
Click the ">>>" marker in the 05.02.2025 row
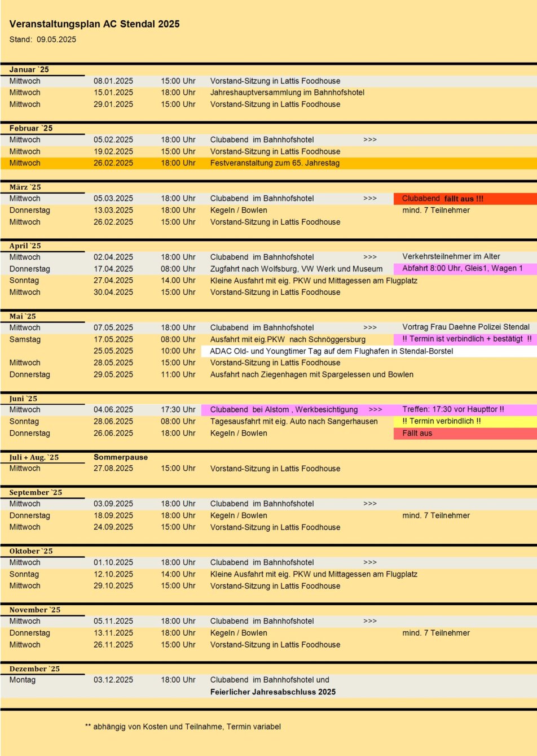tap(370, 139)
